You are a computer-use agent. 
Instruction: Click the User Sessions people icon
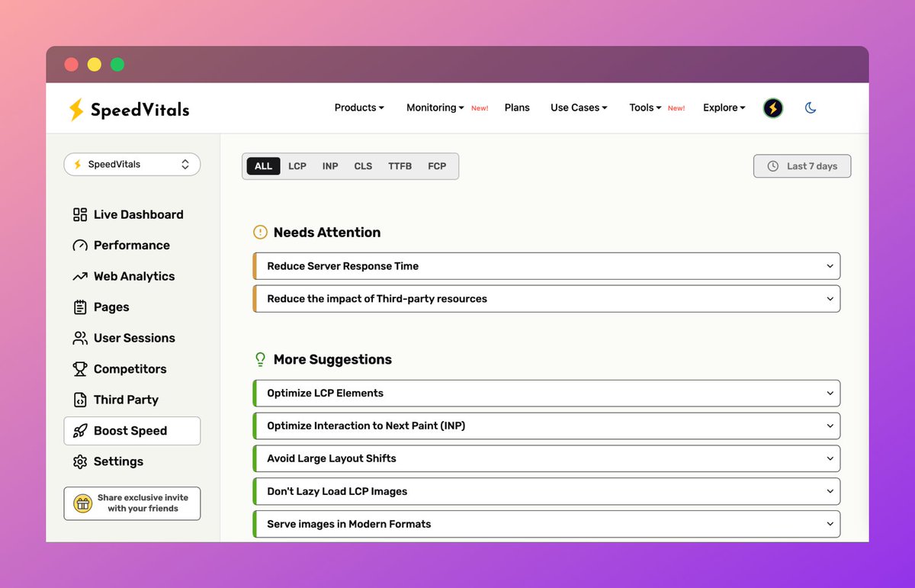click(x=80, y=338)
